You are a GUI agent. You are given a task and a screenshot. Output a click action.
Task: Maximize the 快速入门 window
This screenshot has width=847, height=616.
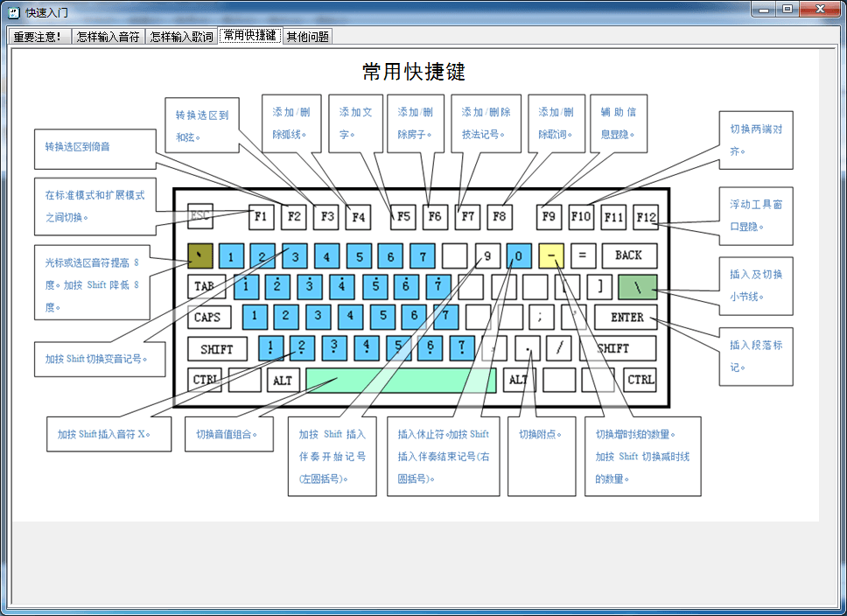[x=787, y=10]
